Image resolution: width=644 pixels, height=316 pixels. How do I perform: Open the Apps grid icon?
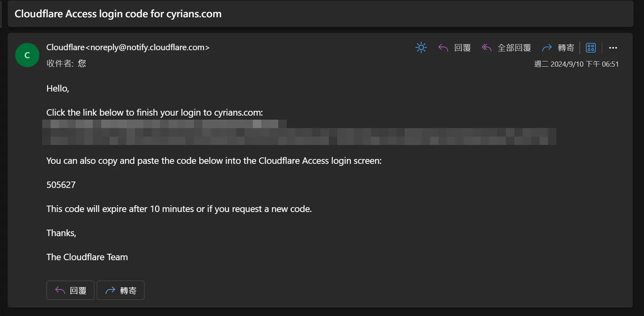pos(591,48)
